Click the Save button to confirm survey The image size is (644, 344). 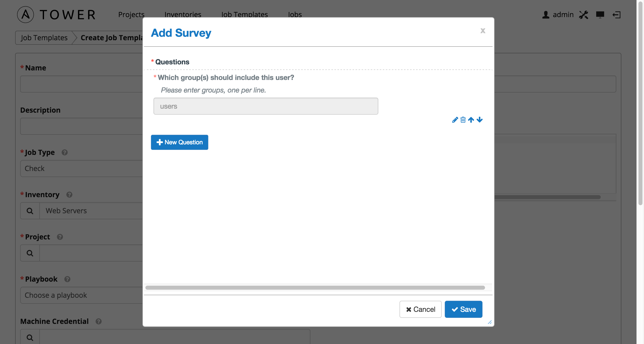tap(464, 309)
